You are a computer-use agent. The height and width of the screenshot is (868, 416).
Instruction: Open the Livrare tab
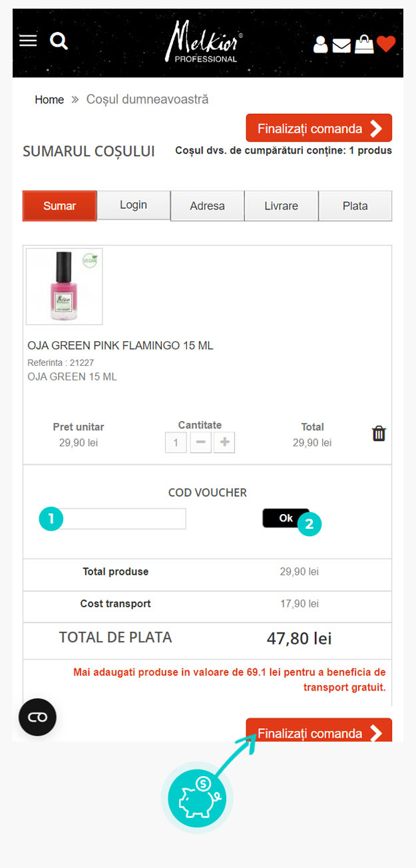click(x=281, y=206)
